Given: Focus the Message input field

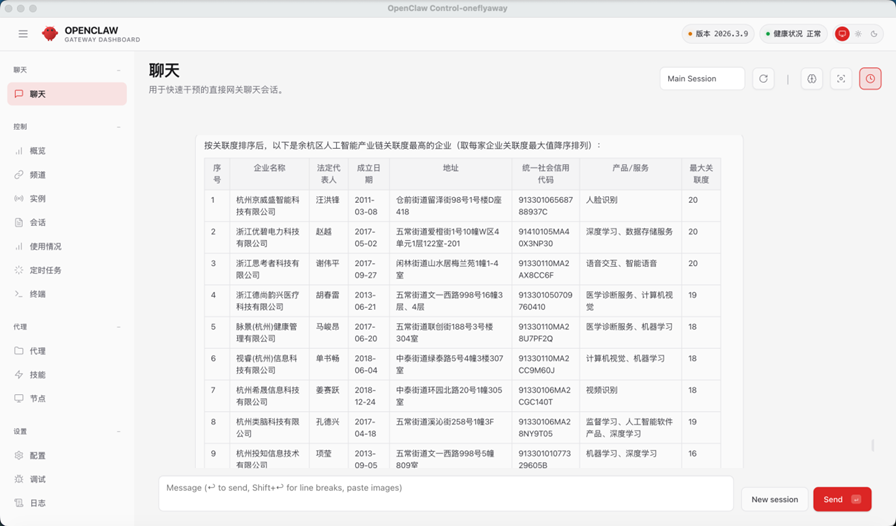Looking at the screenshot, I should [x=446, y=493].
